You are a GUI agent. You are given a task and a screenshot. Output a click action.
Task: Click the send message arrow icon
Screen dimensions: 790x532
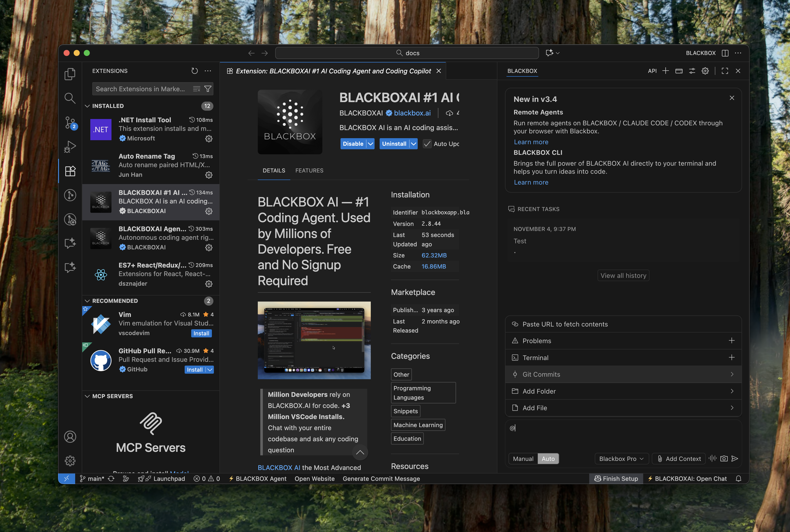(735, 459)
